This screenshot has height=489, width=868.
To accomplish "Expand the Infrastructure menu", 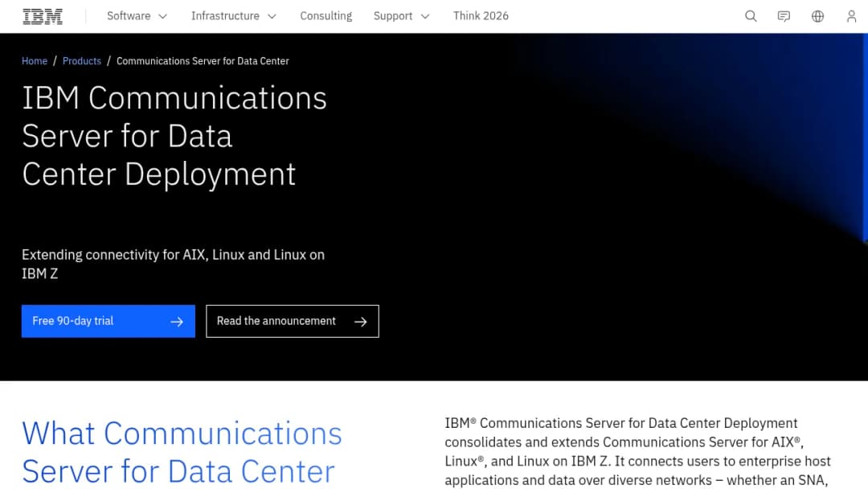I will [234, 16].
